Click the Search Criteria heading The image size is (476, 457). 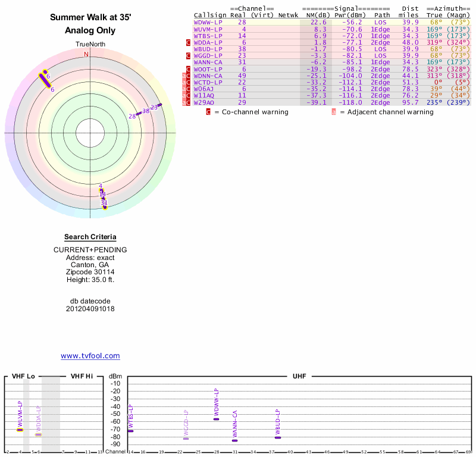click(90, 237)
